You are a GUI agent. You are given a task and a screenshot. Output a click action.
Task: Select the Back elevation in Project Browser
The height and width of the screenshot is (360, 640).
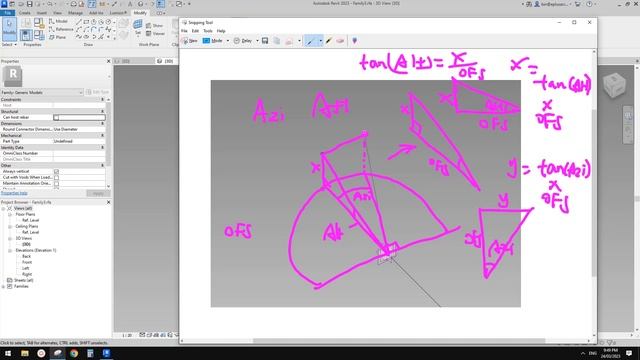pyautogui.click(x=27, y=256)
